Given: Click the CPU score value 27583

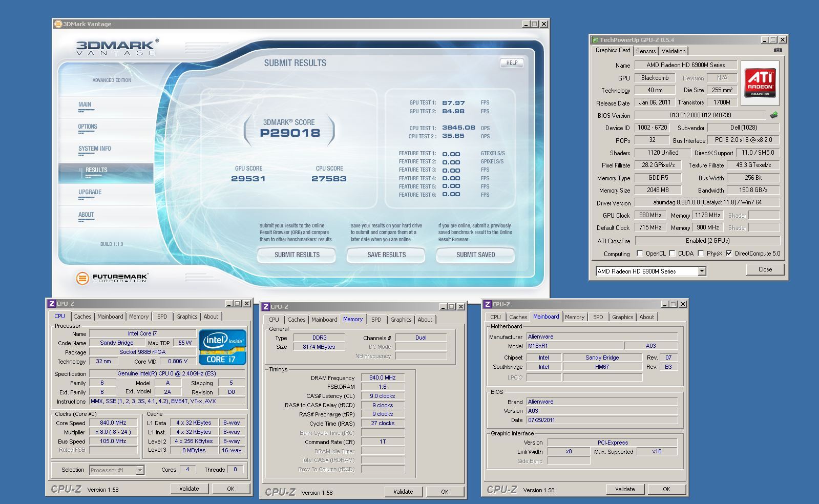Looking at the screenshot, I should coord(329,179).
